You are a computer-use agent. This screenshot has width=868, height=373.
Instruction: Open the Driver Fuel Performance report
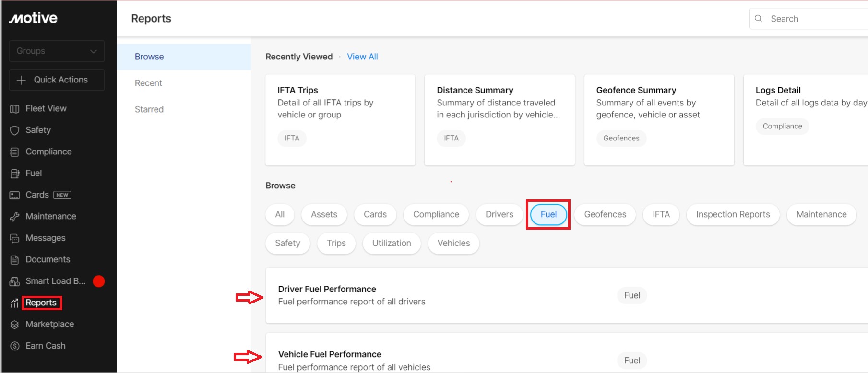[x=567, y=295]
